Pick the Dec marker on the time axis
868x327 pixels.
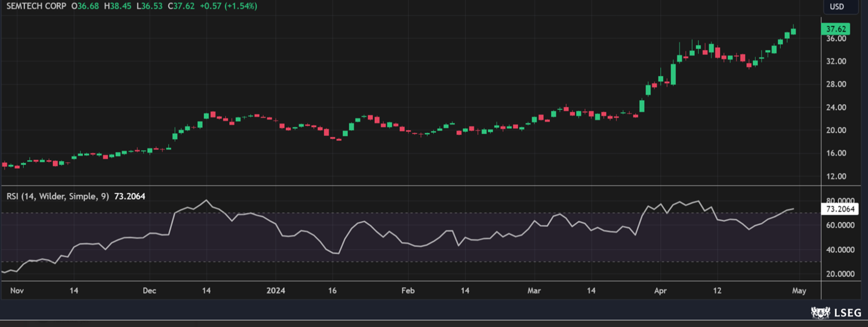click(x=149, y=291)
